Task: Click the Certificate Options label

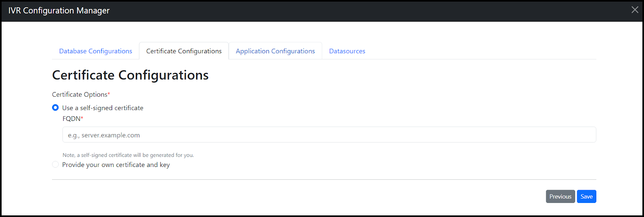Action: coord(79,94)
